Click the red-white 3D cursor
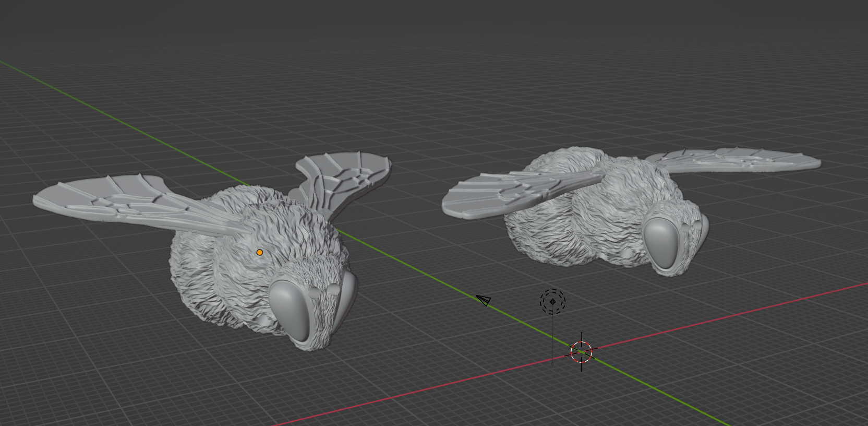Viewport: 868px width, 426px height. point(582,352)
